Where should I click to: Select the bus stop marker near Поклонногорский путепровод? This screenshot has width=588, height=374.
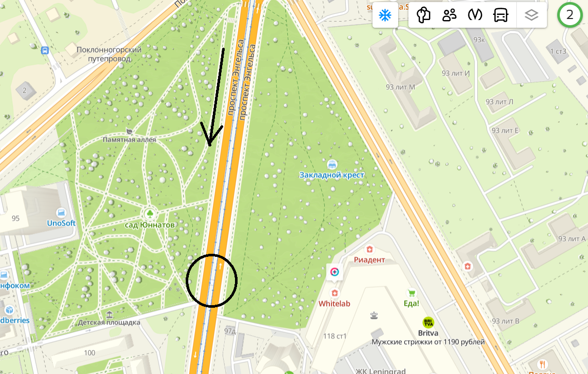coord(45,50)
